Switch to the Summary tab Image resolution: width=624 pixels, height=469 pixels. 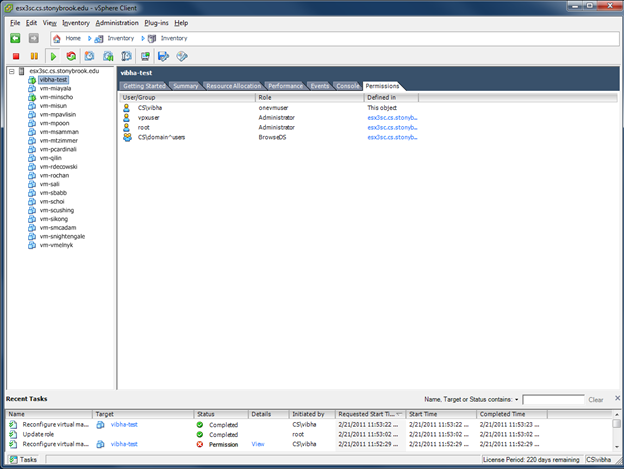click(185, 86)
